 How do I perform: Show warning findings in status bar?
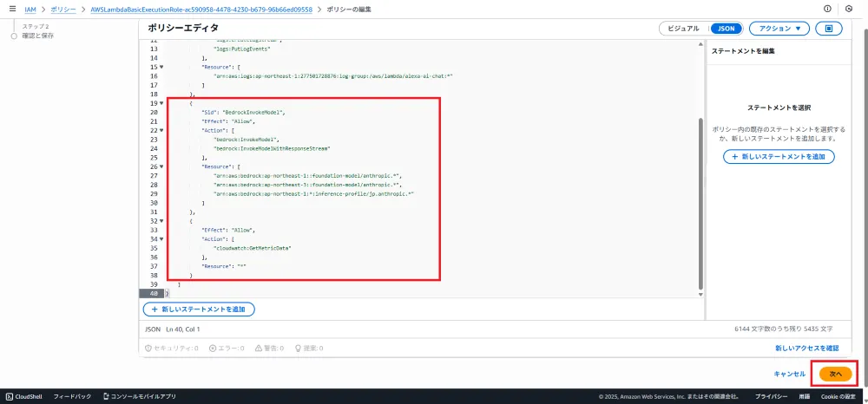(272, 348)
